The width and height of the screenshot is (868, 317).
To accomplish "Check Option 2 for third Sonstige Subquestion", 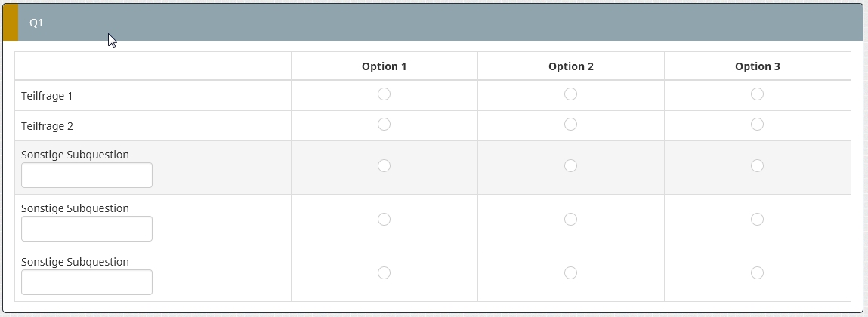I will tap(570, 273).
